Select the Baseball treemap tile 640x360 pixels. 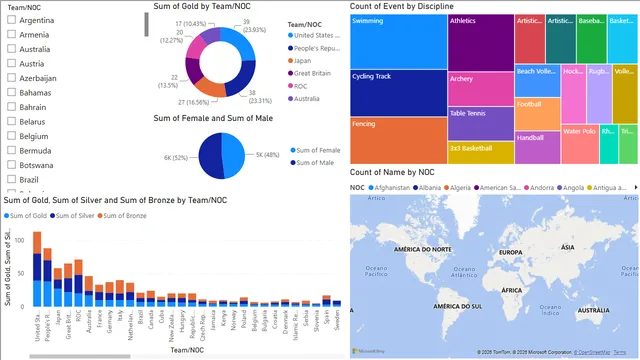[591, 39]
